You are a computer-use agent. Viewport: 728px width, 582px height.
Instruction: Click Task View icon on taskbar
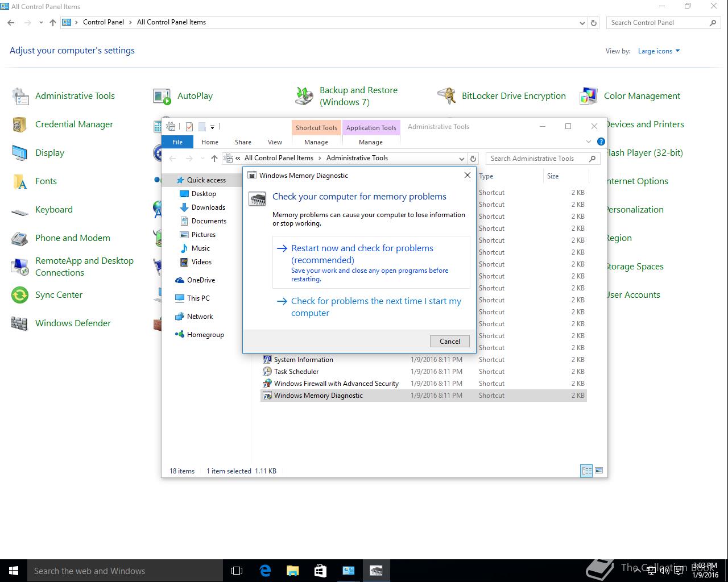coord(237,571)
